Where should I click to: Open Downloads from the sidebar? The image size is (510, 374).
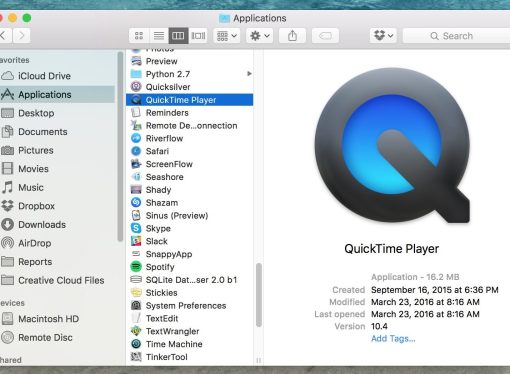[x=57, y=225]
